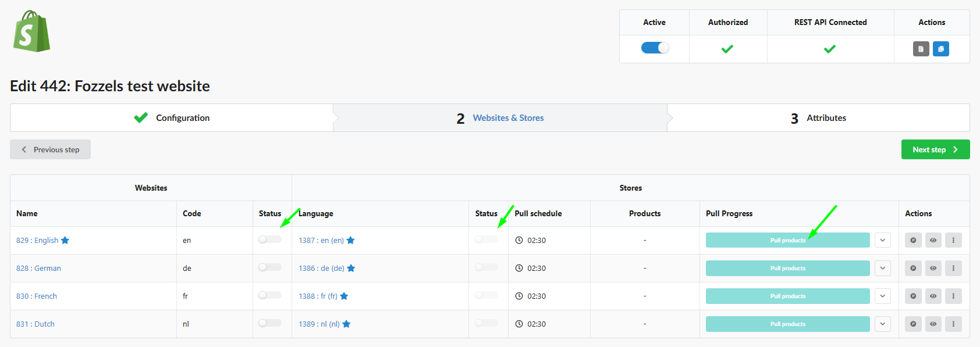Click the 02:30 pull schedule for English
The height and width of the screenshot is (347, 980).
[x=537, y=240]
